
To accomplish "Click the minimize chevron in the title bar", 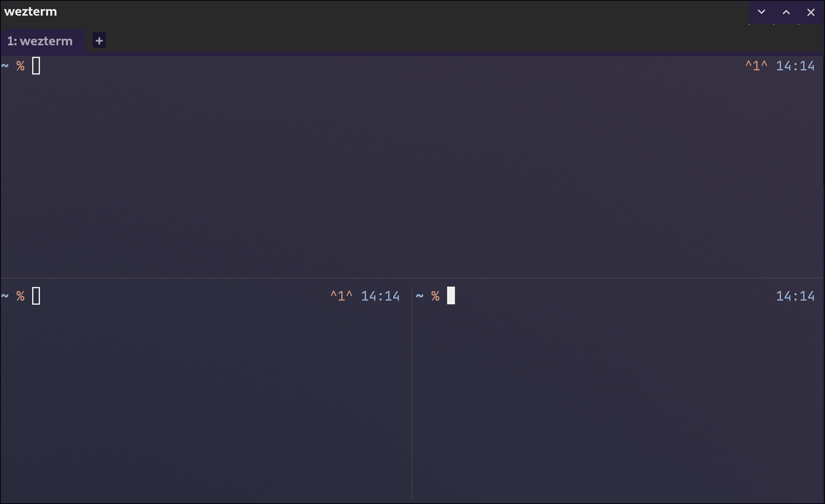I will (x=761, y=12).
